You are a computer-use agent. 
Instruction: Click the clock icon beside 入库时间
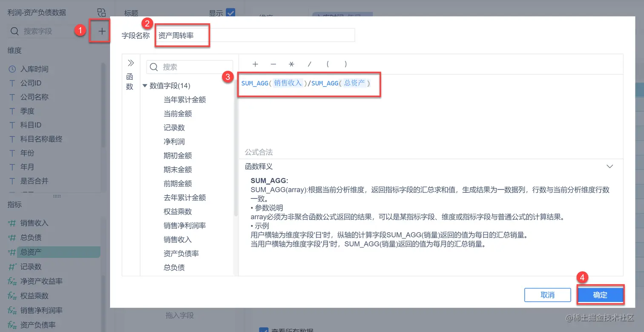point(12,69)
